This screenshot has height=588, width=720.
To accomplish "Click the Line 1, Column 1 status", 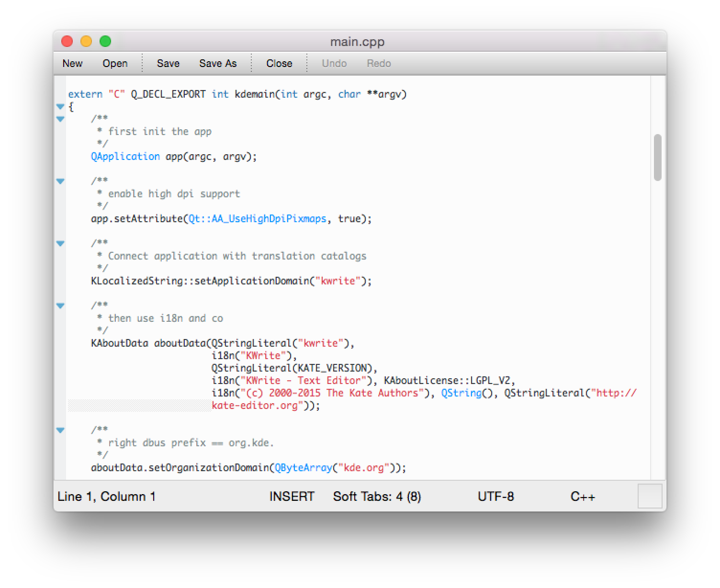I will (x=106, y=497).
